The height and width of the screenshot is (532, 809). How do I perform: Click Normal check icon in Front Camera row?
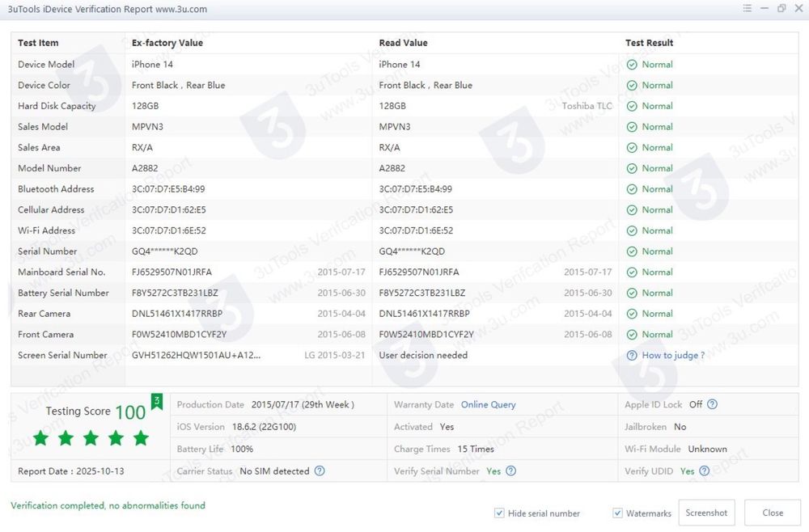[632, 335]
